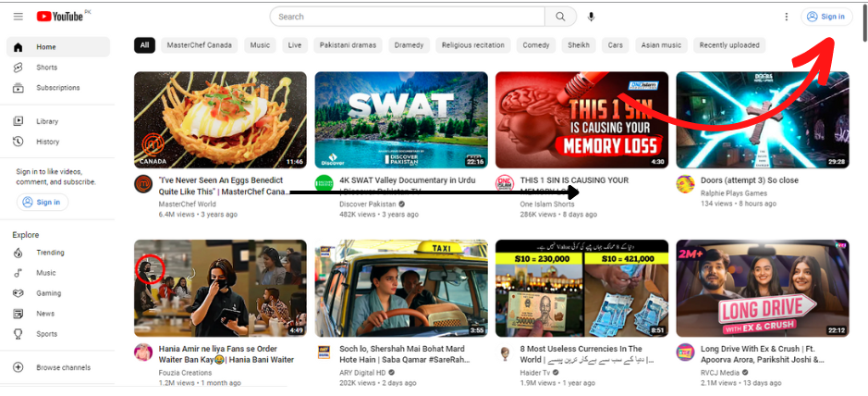Open the three-dot settings menu
This screenshot has height=396, width=868.
point(786,17)
